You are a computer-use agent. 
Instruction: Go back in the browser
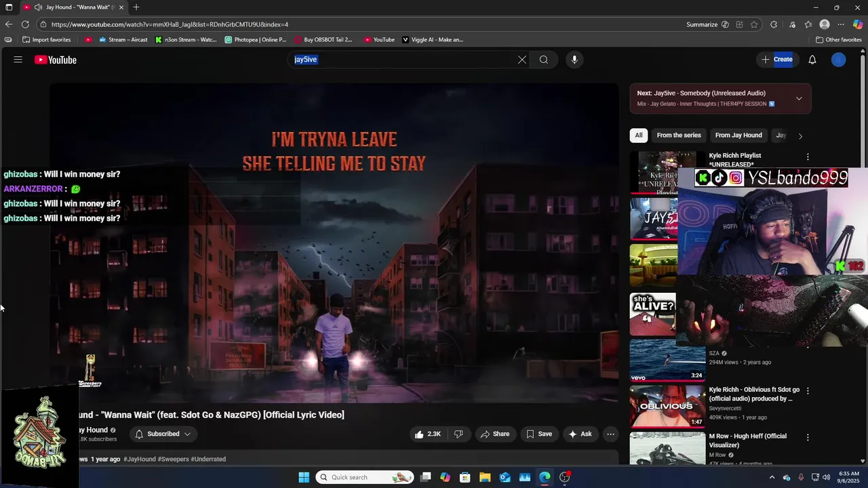pyautogui.click(x=9, y=24)
